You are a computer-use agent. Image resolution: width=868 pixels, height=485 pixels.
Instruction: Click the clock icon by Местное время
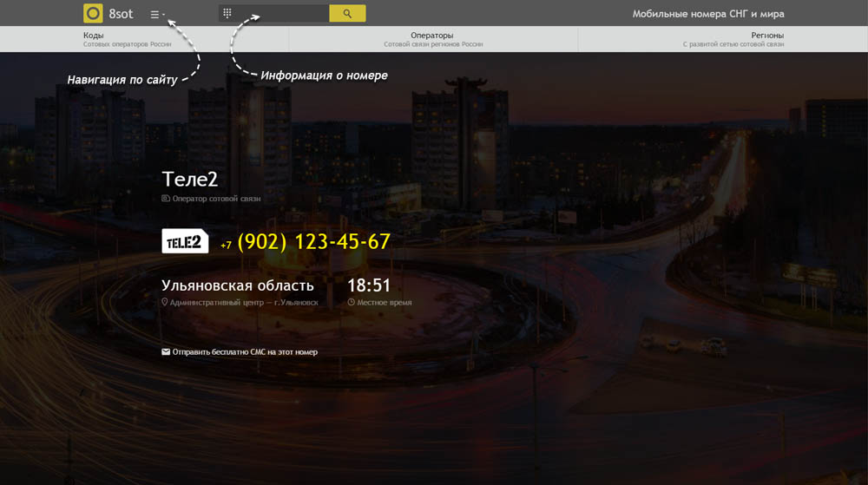(351, 303)
